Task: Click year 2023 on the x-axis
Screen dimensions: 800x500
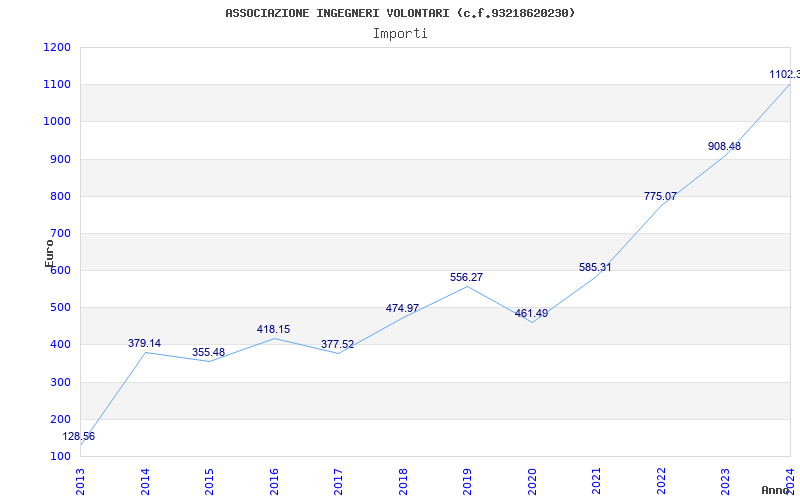Action: (726, 481)
